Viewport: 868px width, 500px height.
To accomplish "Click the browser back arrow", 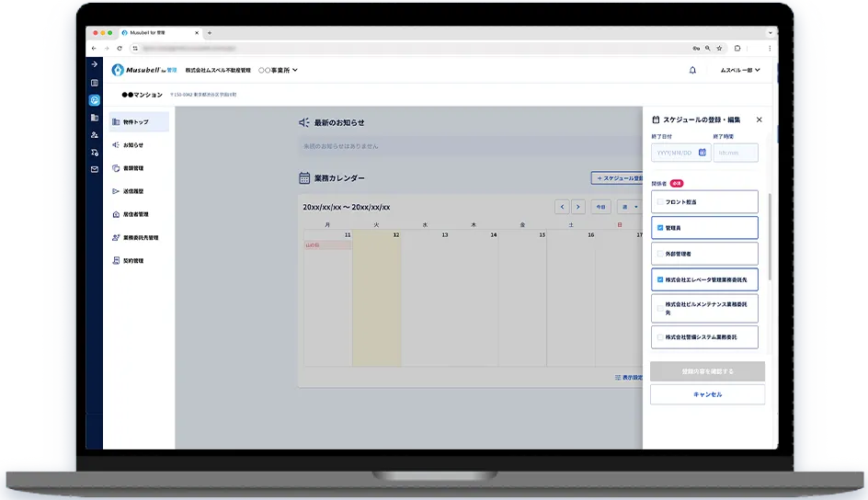I will point(94,48).
